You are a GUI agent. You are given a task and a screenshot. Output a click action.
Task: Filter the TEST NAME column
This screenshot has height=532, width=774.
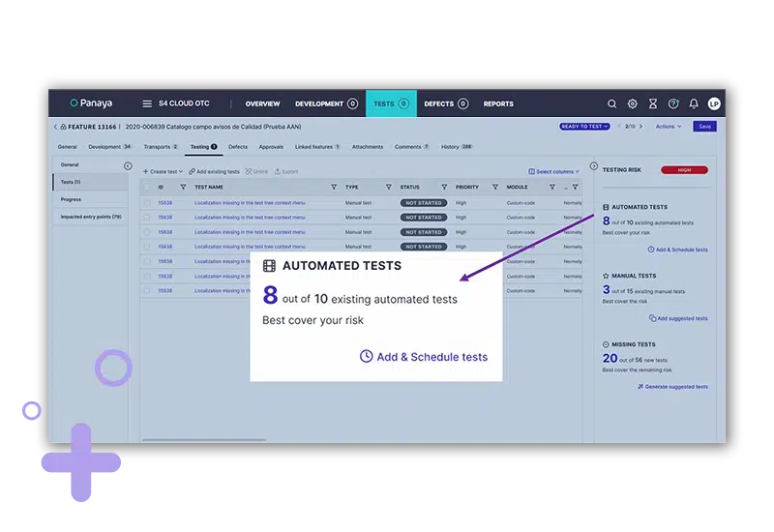[334, 187]
